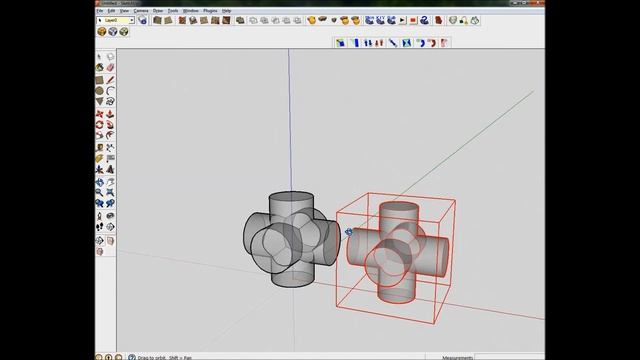This screenshot has height=360, width=640.
Task: Activate the Walk footprints tool
Action: point(100,227)
